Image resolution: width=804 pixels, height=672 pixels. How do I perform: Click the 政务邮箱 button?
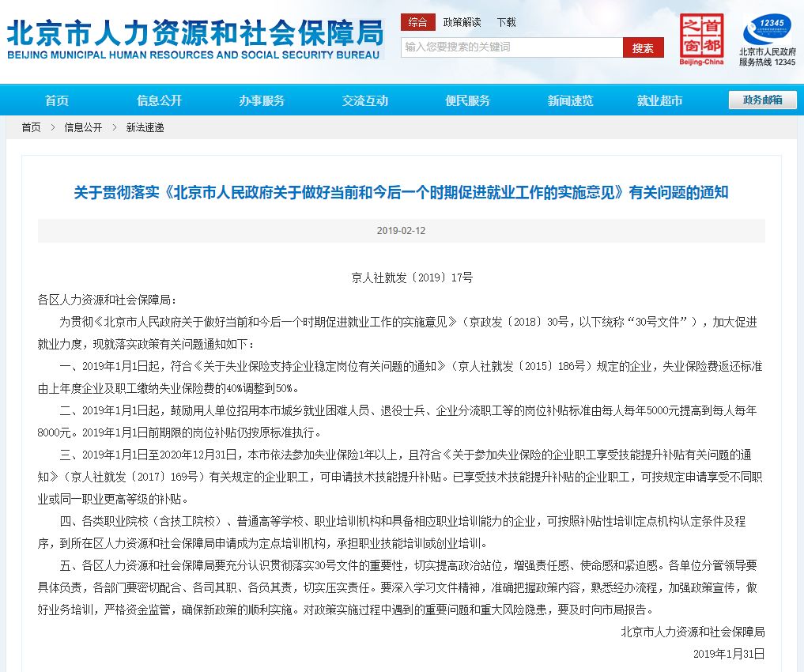click(762, 100)
